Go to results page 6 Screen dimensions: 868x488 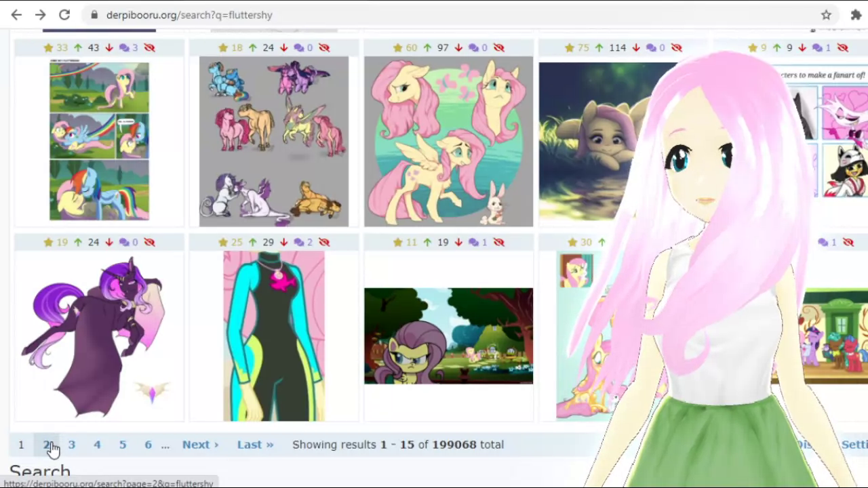point(148,445)
